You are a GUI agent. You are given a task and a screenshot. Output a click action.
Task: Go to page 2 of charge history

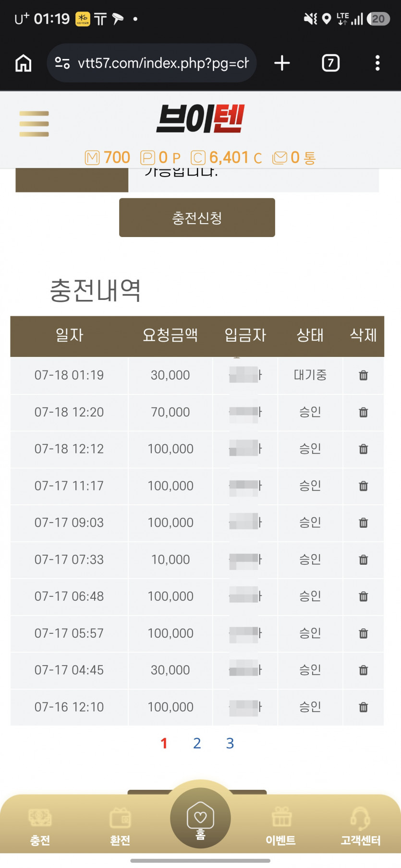197,743
